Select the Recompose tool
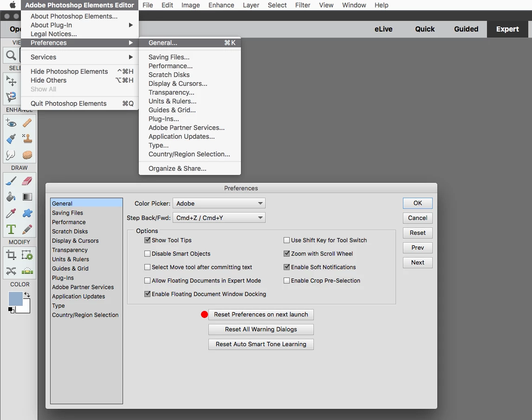The height and width of the screenshot is (420, 532). pyautogui.click(x=27, y=255)
